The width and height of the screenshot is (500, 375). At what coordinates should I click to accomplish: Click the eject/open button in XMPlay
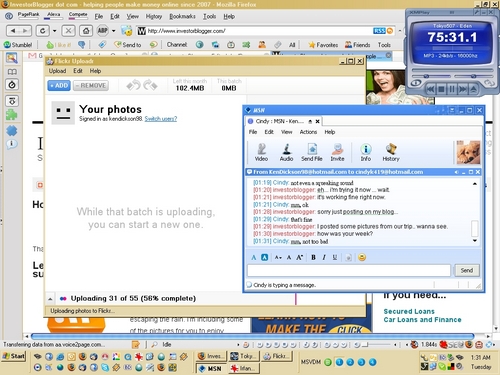coord(473,89)
